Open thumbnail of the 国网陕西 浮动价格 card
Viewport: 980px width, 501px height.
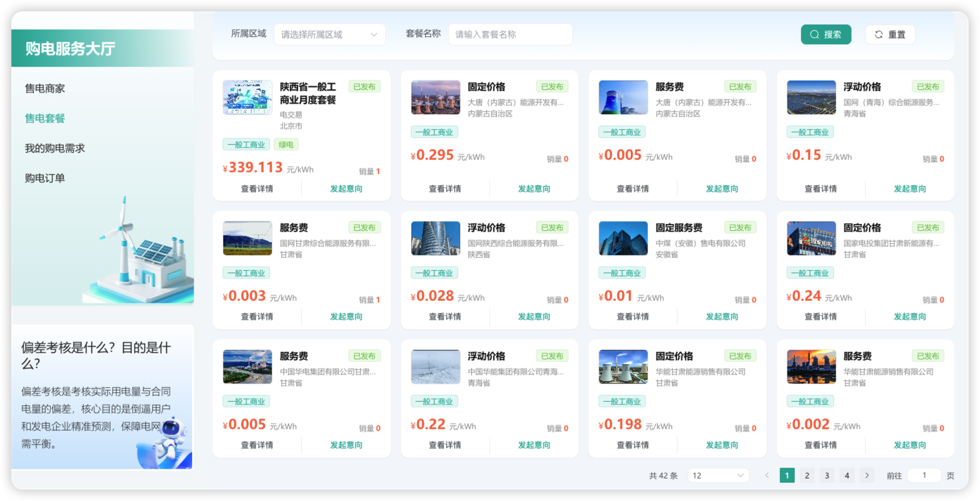[436, 238]
